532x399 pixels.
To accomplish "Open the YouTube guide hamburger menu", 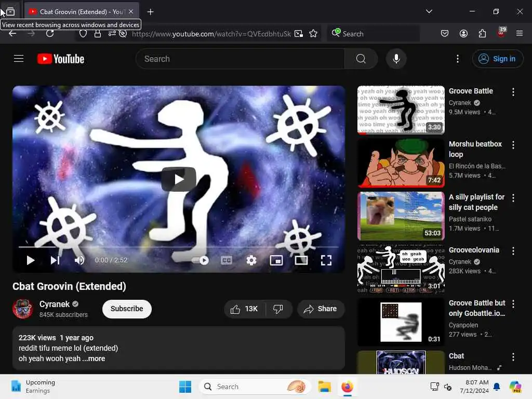I will tap(19, 59).
